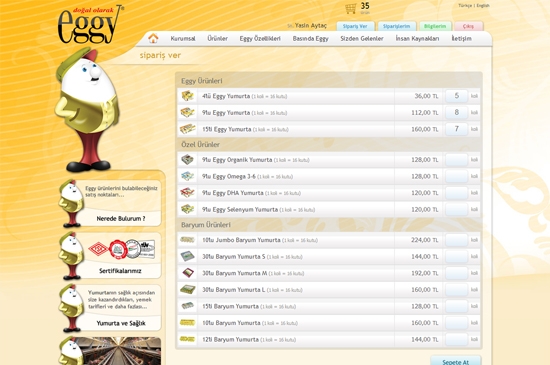
Task: Focus quantity field for Eggy Selenyum Yumurta
Action: tap(456, 209)
